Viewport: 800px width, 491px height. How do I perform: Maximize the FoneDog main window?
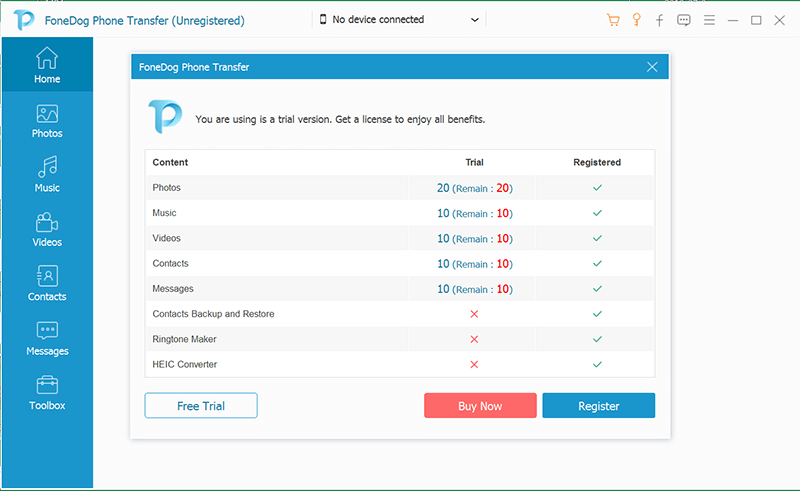point(756,20)
